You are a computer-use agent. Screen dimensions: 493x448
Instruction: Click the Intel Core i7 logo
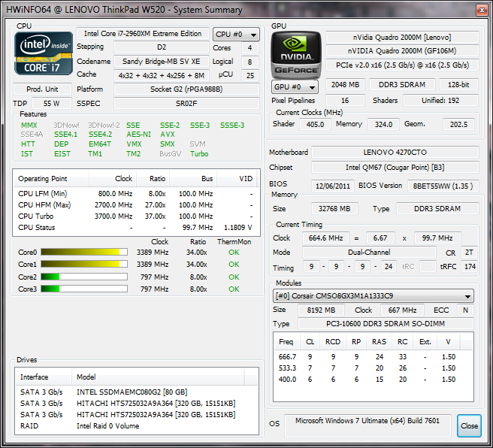[x=44, y=53]
